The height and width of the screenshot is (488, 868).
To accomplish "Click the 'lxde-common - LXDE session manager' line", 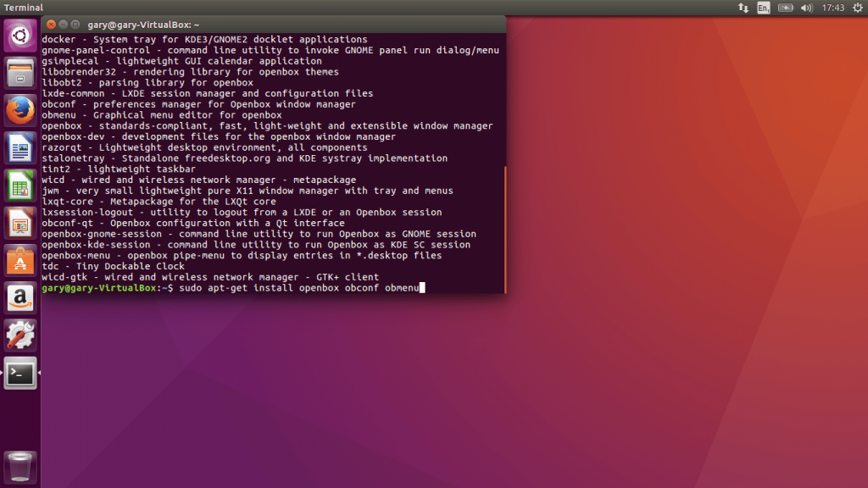I will (207, 93).
